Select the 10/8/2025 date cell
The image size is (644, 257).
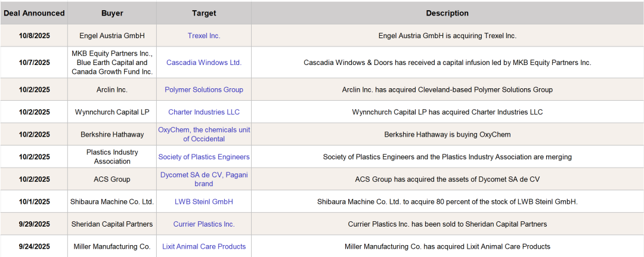tap(34, 36)
